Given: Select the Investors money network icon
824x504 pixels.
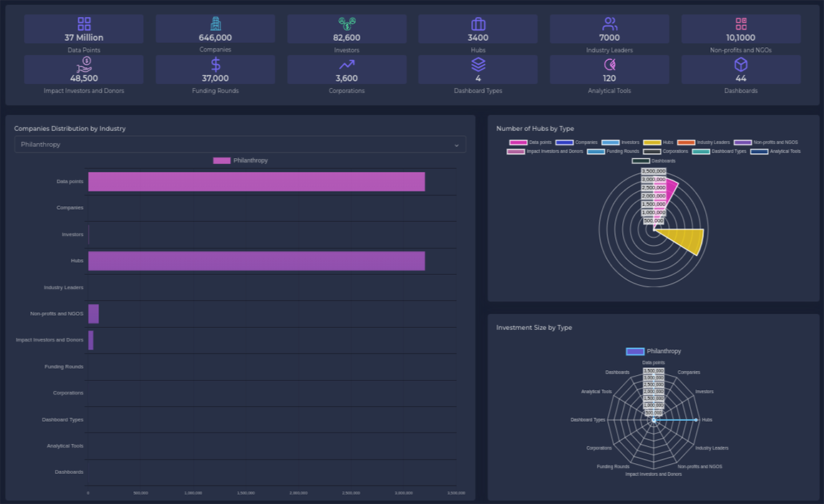Looking at the screenshot, I should 347,24.
